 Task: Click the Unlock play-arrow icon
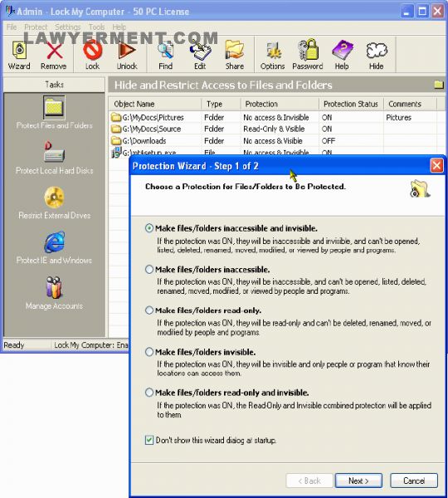point(127,56)
